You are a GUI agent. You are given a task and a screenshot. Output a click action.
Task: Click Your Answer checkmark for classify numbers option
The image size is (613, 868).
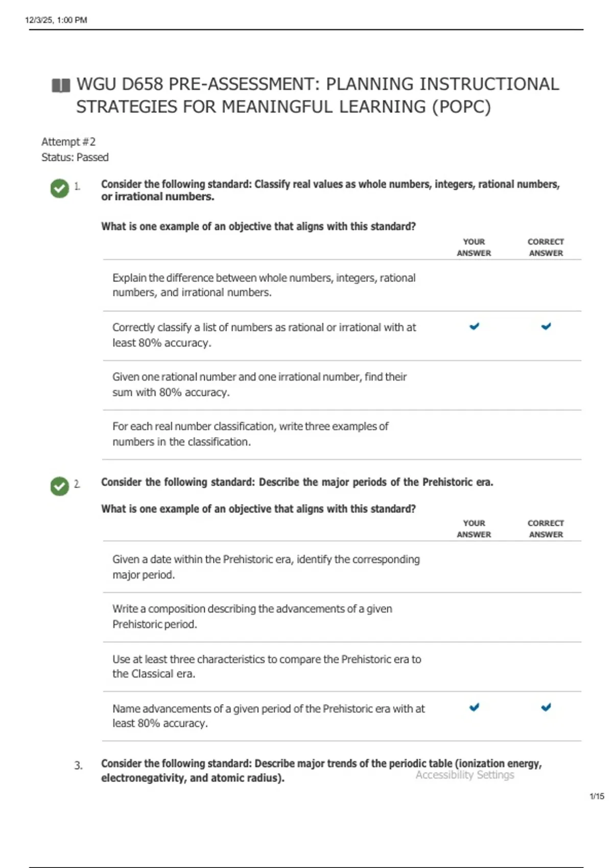click(x=474, y=326)
